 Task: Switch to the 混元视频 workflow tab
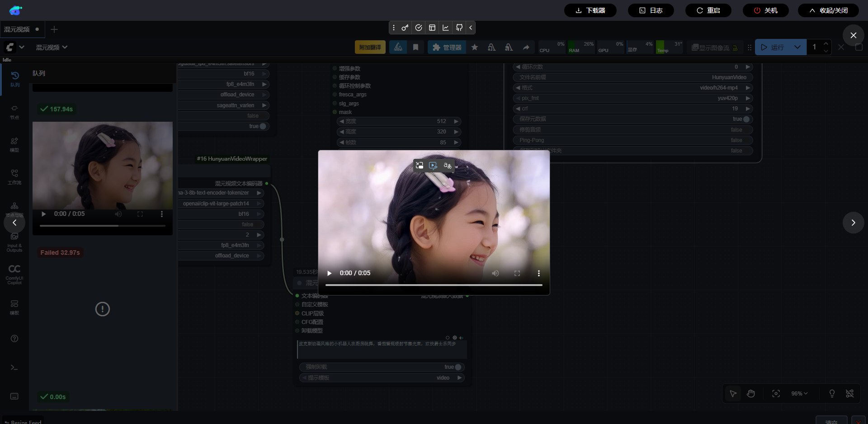coord(22,29)
